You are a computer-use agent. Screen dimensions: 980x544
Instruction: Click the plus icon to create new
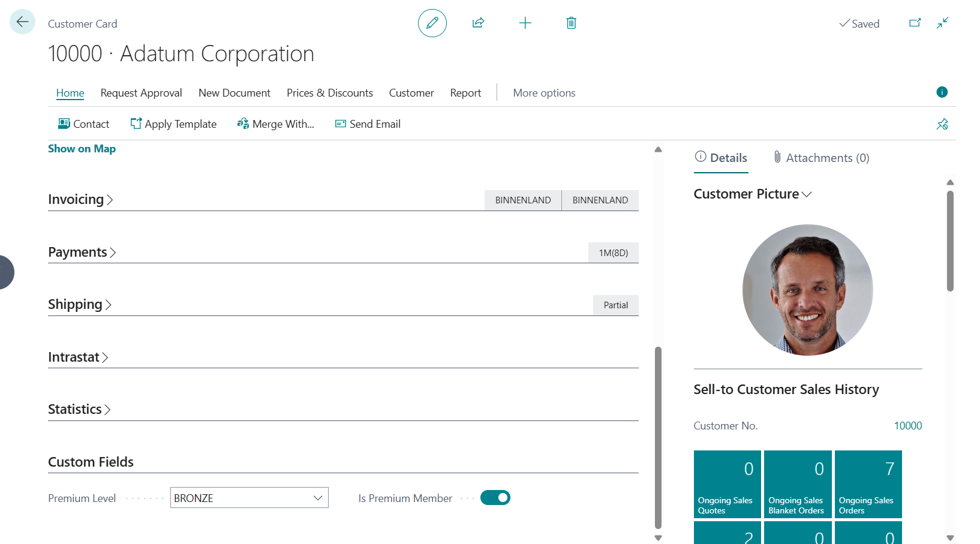(525, 23)
